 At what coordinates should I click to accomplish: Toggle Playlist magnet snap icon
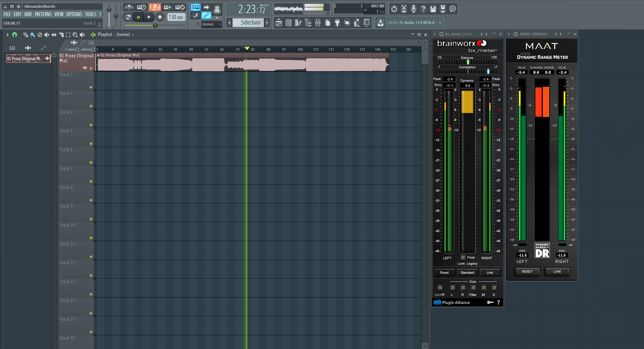click(14, 35)
